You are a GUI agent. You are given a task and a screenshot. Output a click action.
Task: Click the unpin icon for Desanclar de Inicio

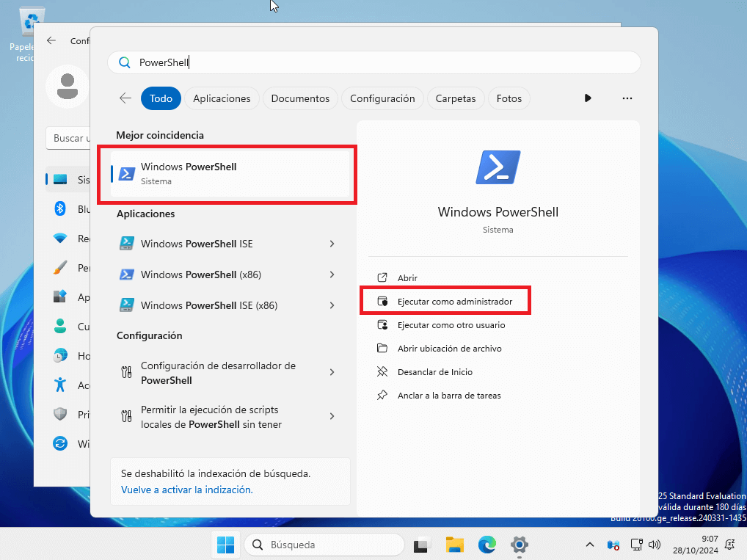382,371
